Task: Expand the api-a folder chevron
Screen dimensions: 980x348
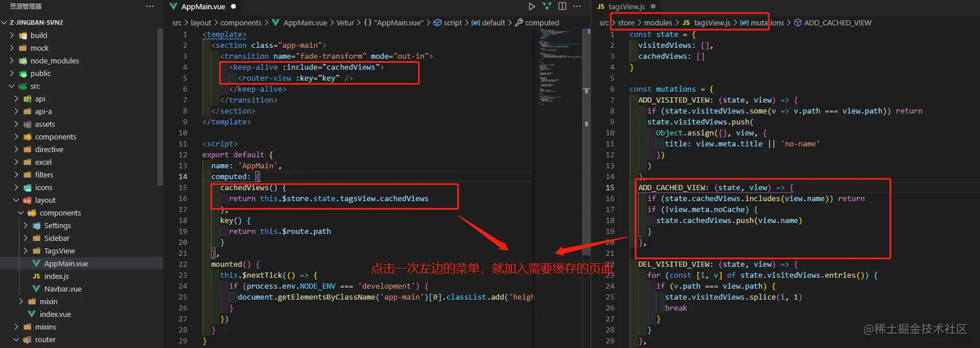Action: pos(17,111)
